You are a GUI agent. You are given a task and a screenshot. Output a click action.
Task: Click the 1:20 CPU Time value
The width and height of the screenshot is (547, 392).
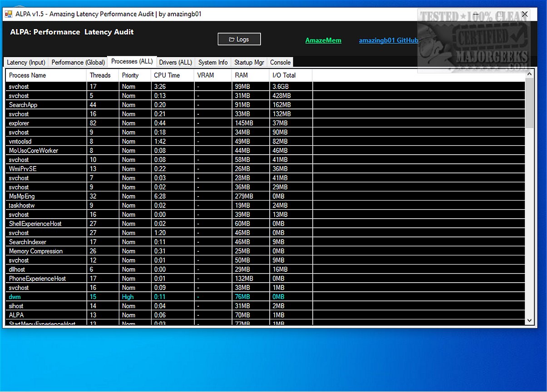point(160,233)
